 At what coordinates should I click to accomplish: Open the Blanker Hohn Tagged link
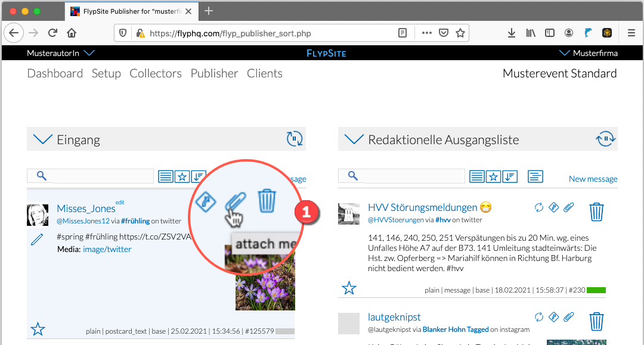456,330
